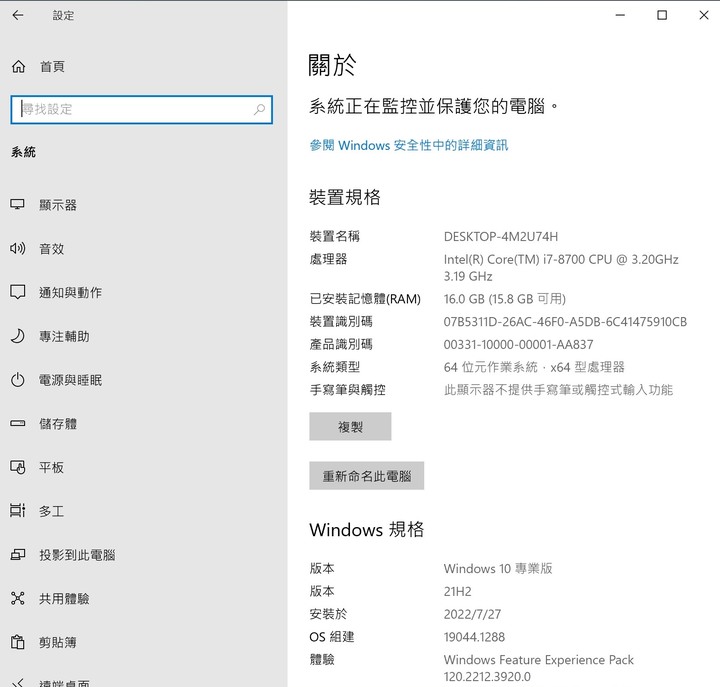The image size is (720, 687).
Task: Click the 投影到此電腦 projection icon
Action: (17, 555)
